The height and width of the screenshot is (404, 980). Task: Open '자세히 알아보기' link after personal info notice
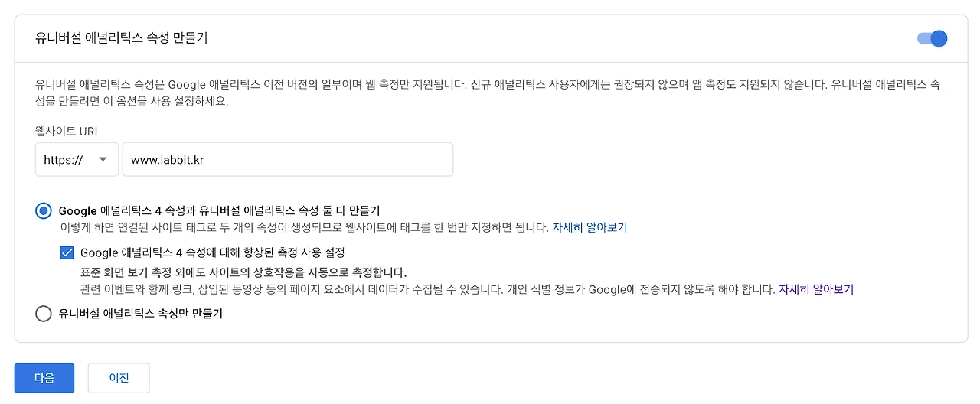815,289
